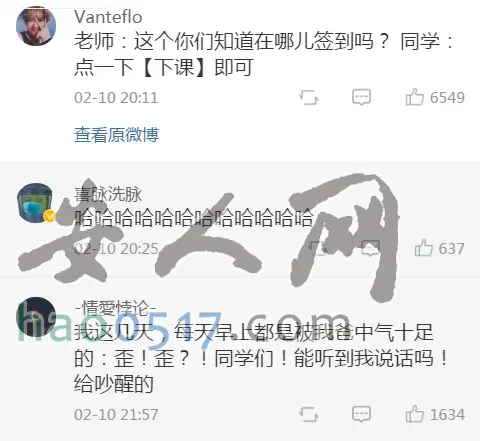Click the 老师 comment text by Vanteflo

coord(263,54)
